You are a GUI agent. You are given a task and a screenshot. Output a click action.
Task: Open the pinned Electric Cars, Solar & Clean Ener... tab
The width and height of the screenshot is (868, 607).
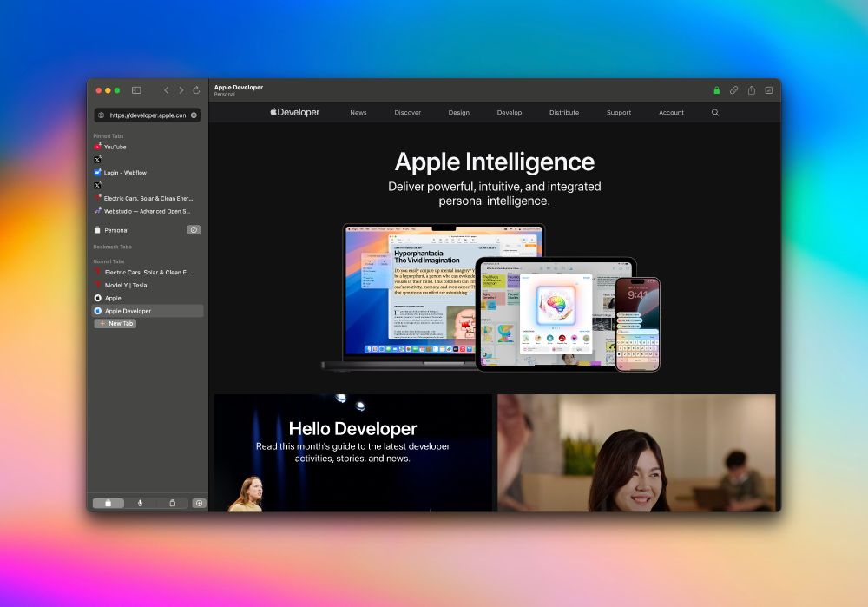click(x=147, y=198)
